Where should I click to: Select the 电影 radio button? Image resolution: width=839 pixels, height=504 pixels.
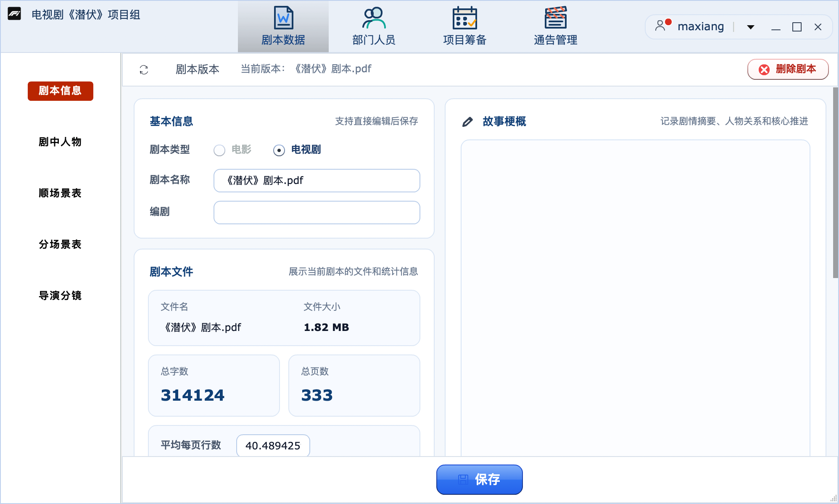(219, 150)
